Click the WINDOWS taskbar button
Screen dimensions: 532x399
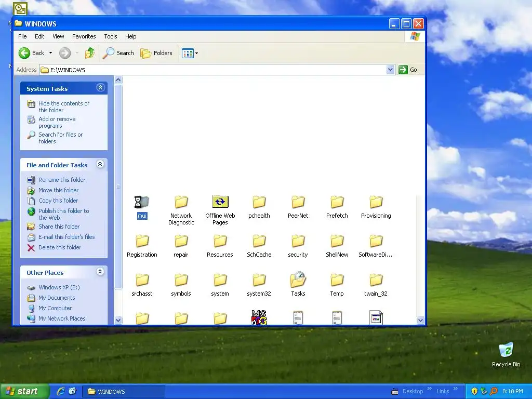point(124,392)
